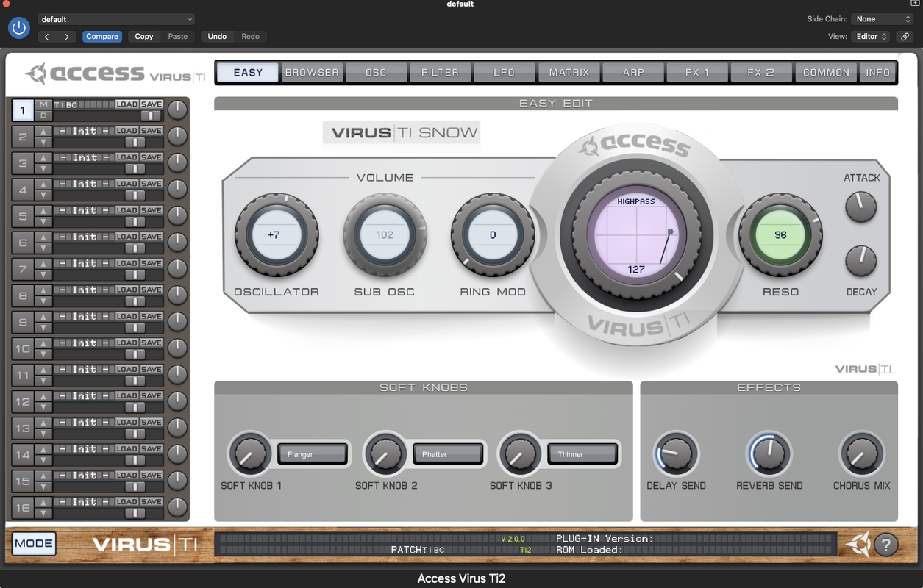This screenshot has width=923, height=588.
Task: Click LOAD on part 1
Action: (126, 104)
